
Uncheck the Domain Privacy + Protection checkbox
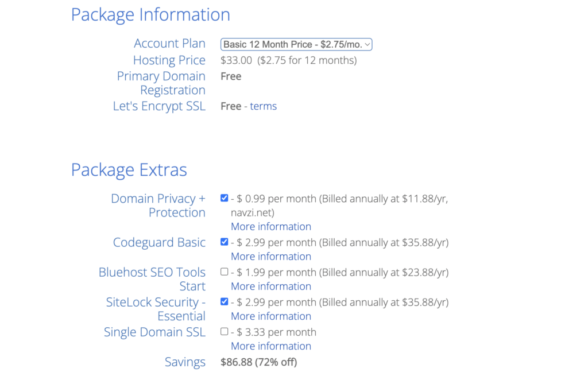point(225,198)
